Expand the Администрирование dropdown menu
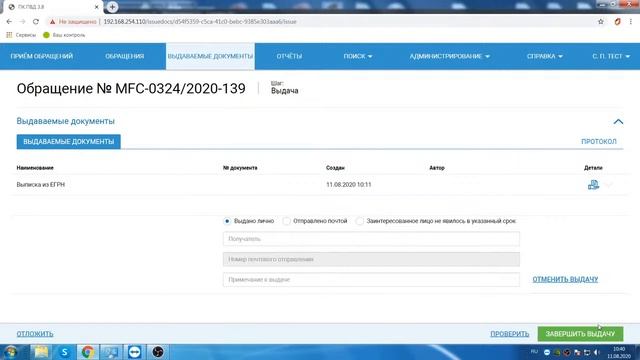 (x=449, y=56)
